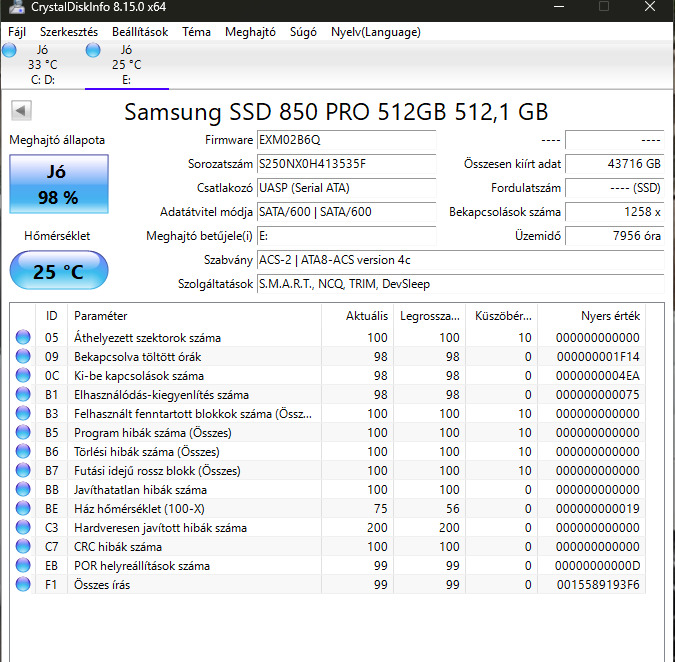Click the ID column header
Viewport: 675px width, 662px height.
(x=51, y=316)
